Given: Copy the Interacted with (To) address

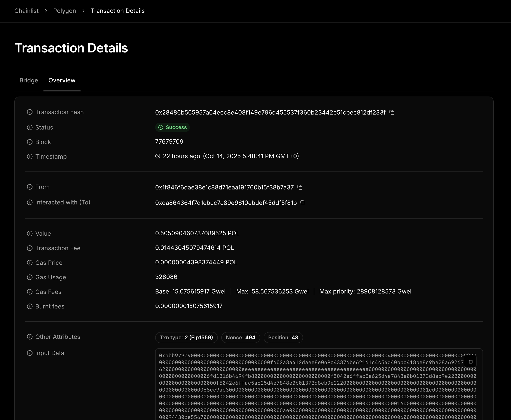Looking at the screenshot, I should 303,203.
